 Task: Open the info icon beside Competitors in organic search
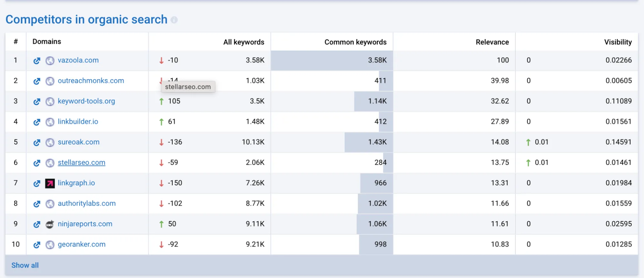(174, 20)
